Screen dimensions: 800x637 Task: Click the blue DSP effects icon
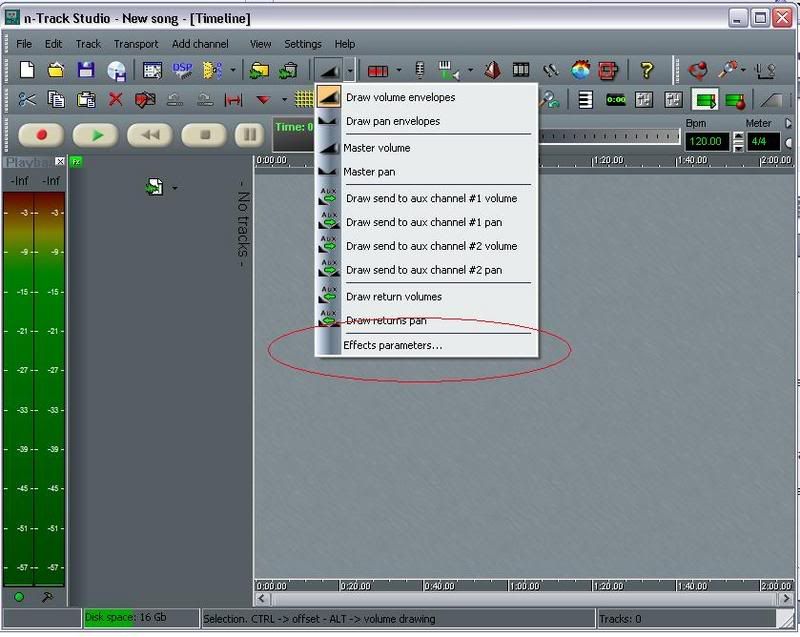coord(182,70)
